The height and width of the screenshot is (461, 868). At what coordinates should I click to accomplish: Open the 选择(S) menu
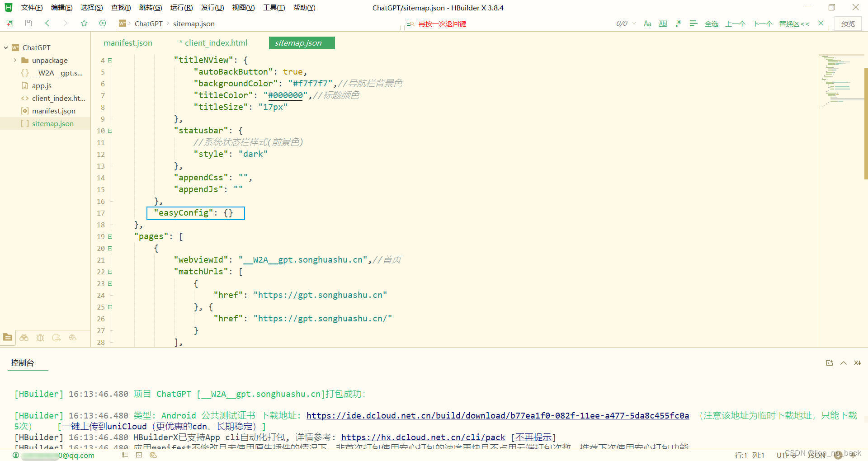(x=92, y=8)
